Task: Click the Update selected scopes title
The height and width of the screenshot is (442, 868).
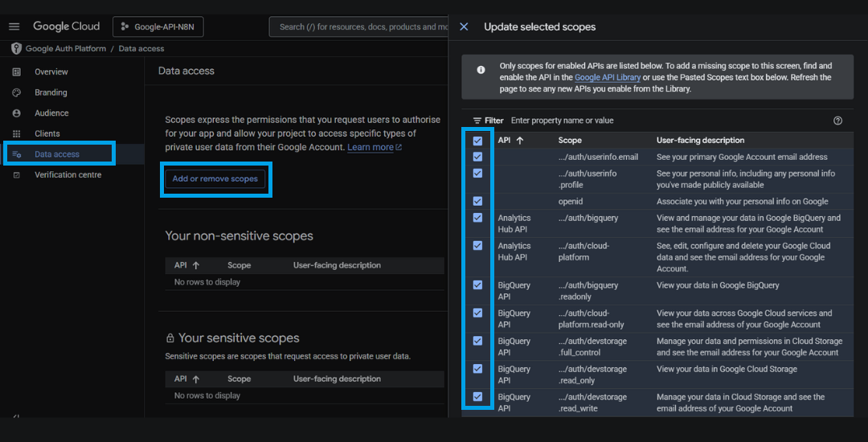Action: pyautogui.click(x=540, y=27)
